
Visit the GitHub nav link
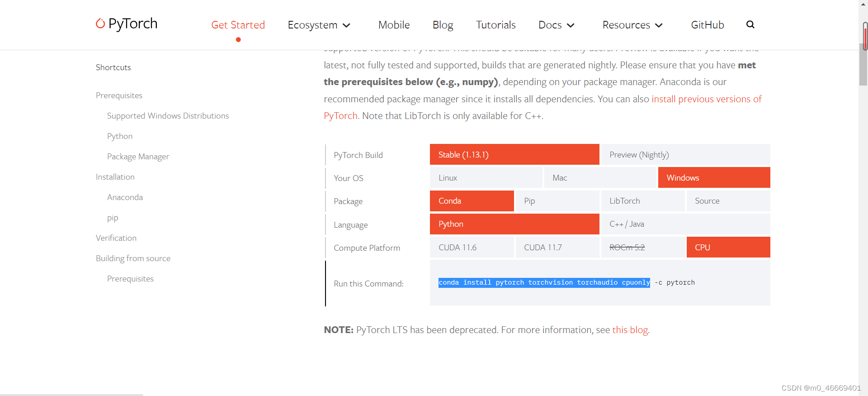[707, 25]
